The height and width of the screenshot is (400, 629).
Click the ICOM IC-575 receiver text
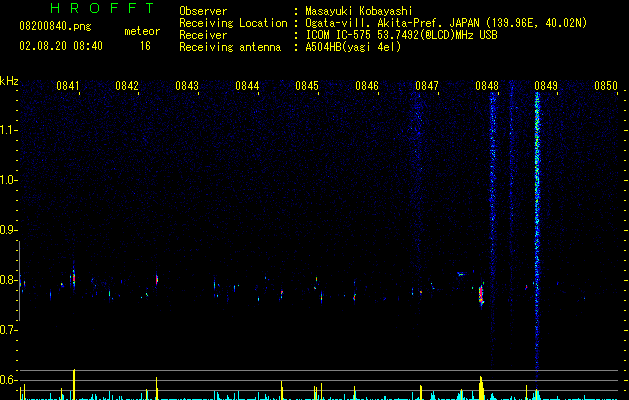click(x=401, y=35)
